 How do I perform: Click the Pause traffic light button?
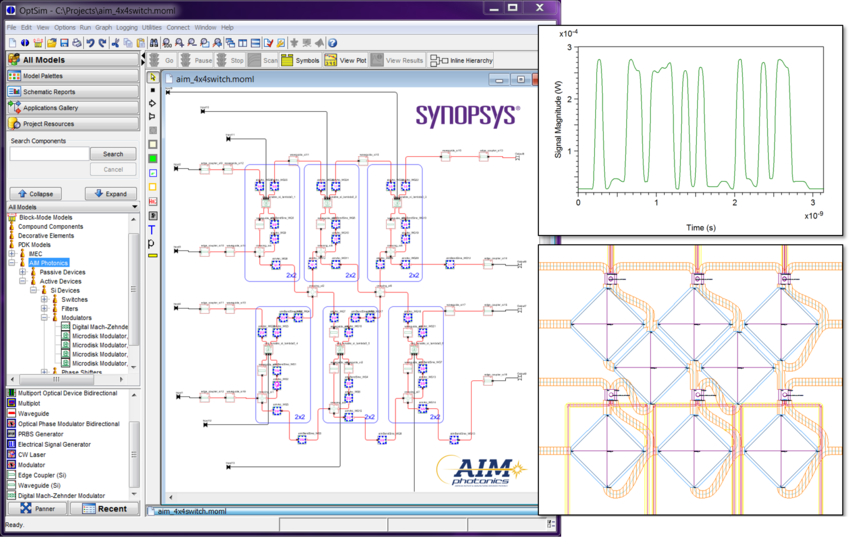click(196, 60)
